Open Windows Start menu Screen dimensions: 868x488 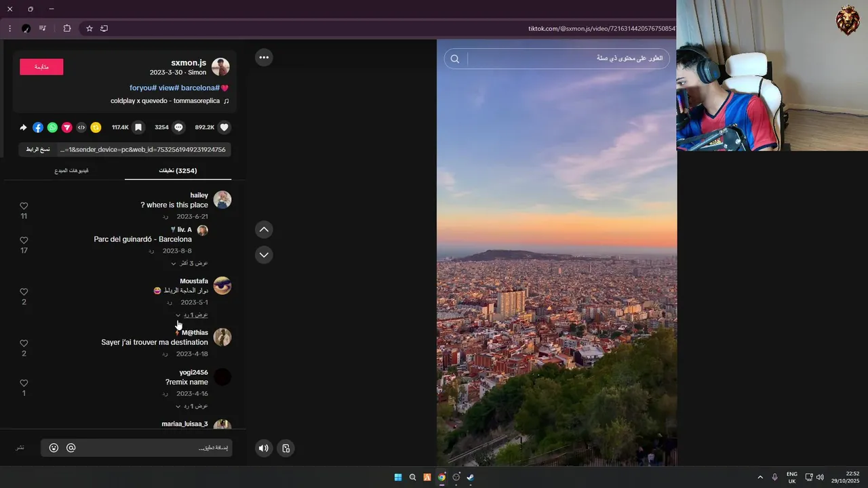[398, 477]
